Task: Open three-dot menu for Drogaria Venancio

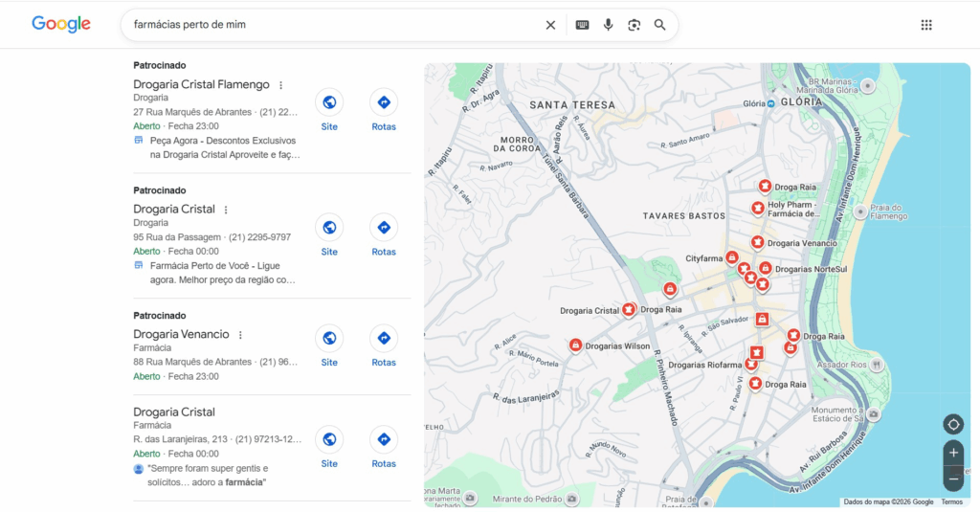Action: click(x=240, y=335)
